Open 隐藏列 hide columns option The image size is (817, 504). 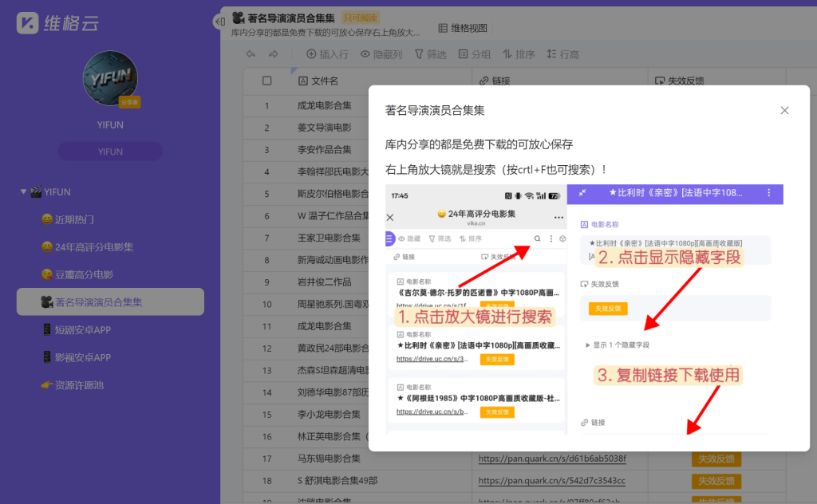(x=381, y=54)
